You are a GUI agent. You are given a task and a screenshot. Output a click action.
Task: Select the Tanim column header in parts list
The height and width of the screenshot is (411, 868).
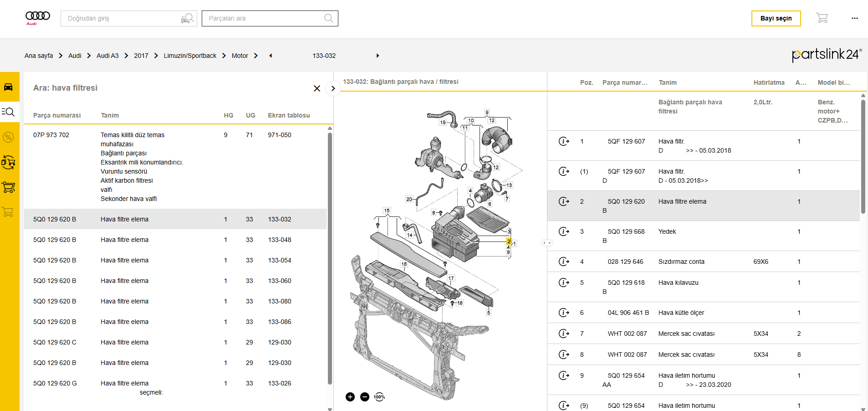click(668, 82)
